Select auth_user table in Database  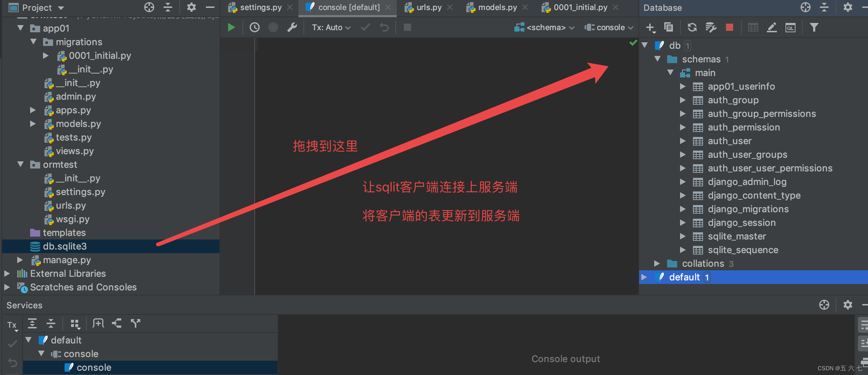[730, 141]
